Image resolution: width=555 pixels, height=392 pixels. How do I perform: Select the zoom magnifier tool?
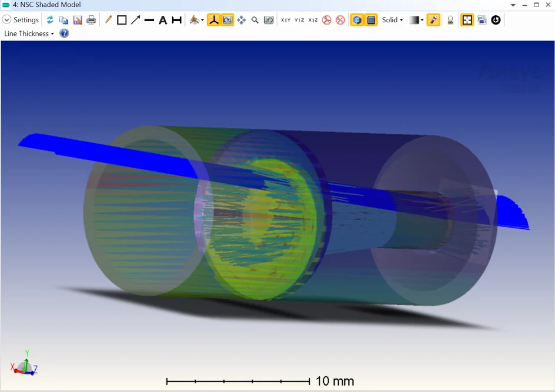point(255,19)
